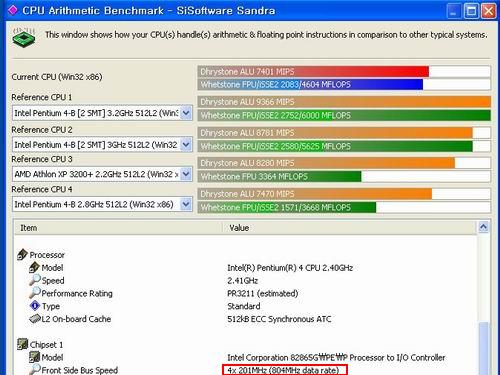Click the list scroll up arrow
500x375 pixels.
click(483, 227)
